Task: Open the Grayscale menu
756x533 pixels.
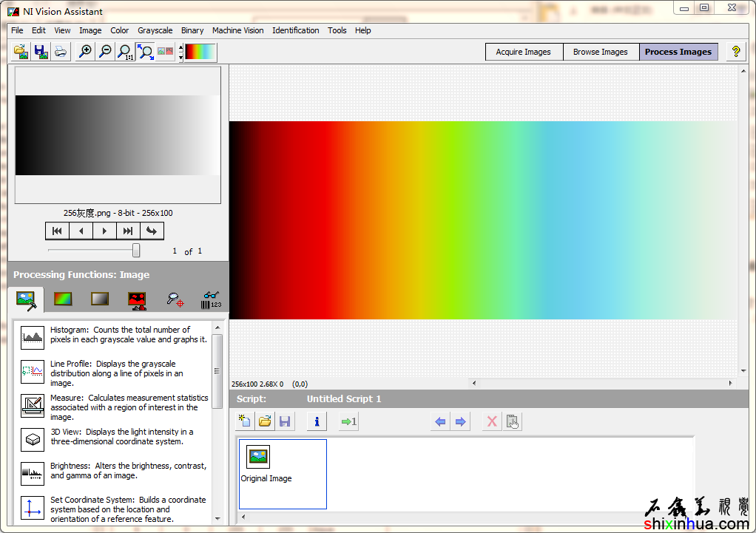Action: pos(155,30)
